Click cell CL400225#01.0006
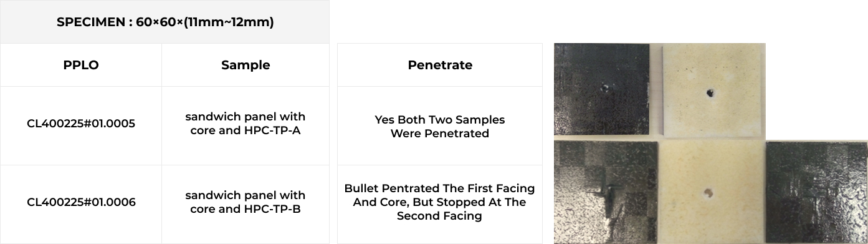This screenshot has width=868, height=244. [81, 202]
